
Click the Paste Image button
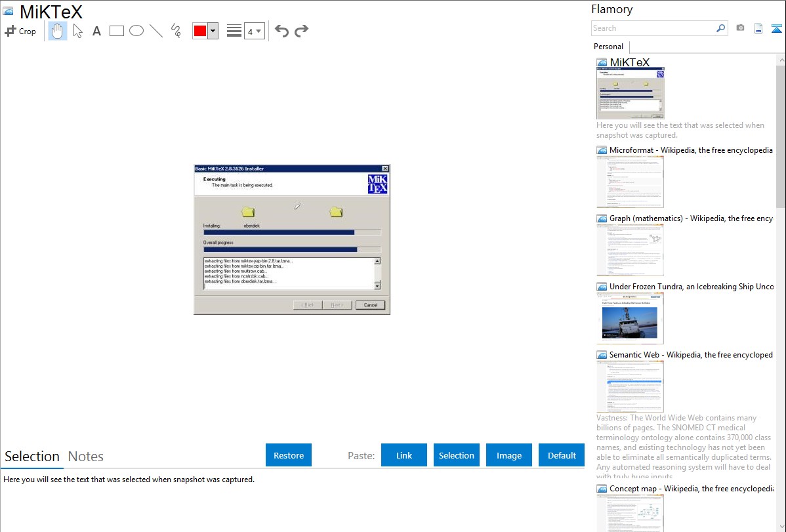click(x=508, y=455)
